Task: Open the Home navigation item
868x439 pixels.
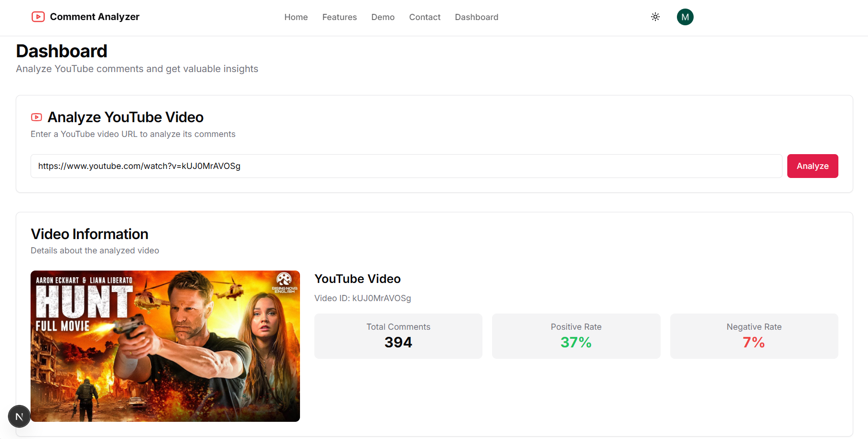Action: (x=296, y=17)
